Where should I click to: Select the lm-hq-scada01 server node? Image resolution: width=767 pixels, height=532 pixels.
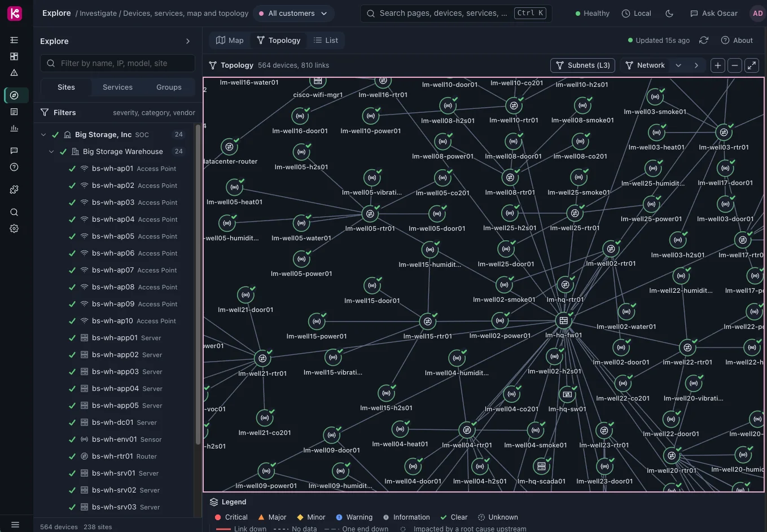point(541,466)
